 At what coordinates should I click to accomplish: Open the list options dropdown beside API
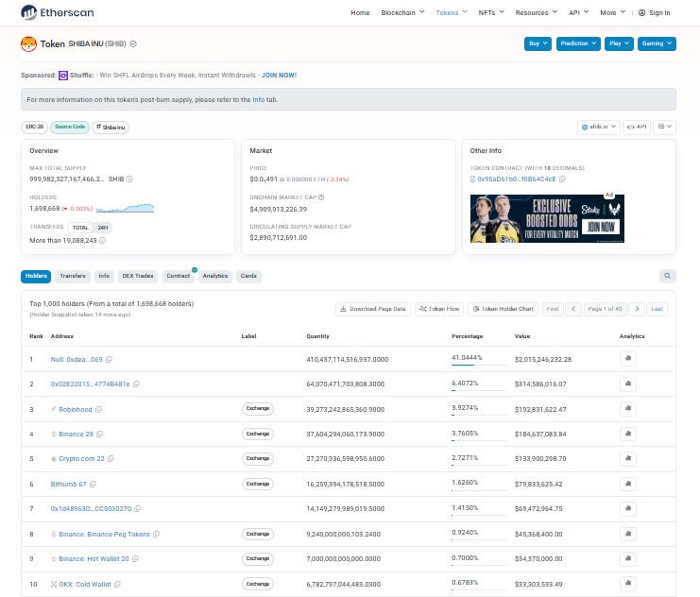coord(665,127)
